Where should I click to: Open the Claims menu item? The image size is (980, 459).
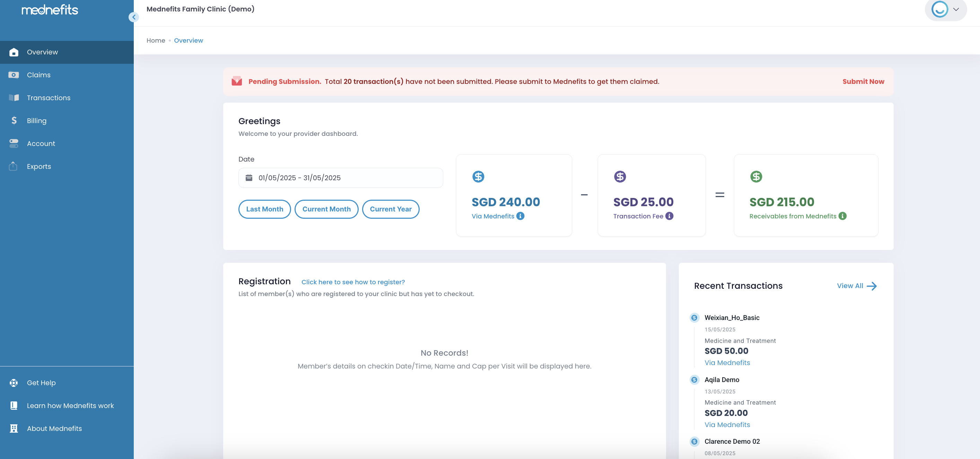(39, 75)
